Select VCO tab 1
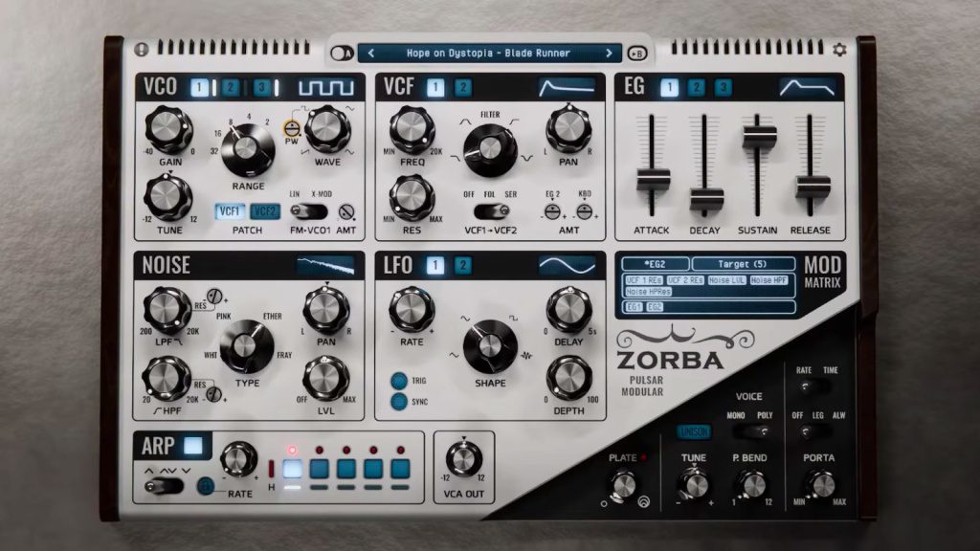This screenshot has width=980, height=551. tap(199, 87)
